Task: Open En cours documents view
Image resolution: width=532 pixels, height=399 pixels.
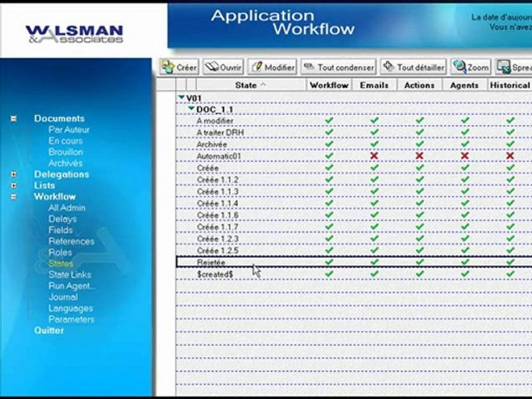Action: tap(65, 141)
